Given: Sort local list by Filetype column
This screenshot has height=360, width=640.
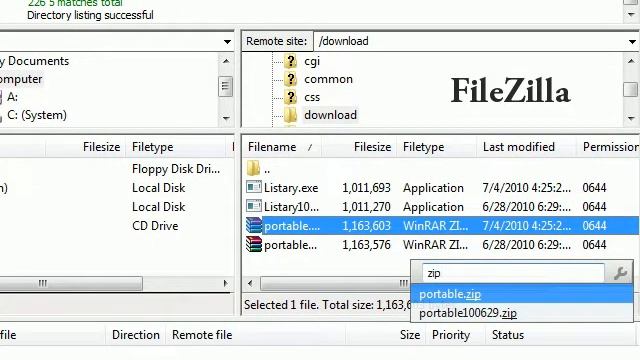Looking at the screenshot, I should (176, 147).
